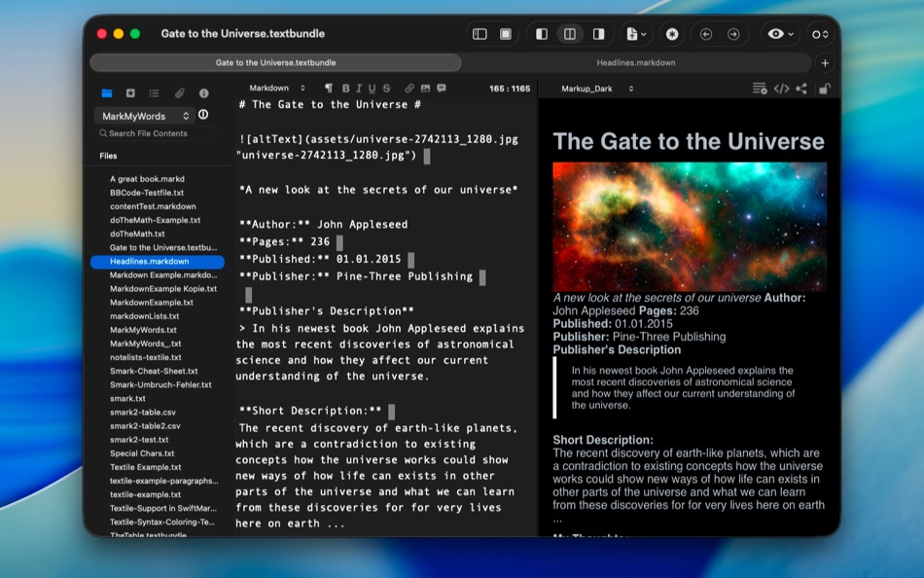Switch to editor-only layout view
This screenshot has height=578, width=924.
541,33
